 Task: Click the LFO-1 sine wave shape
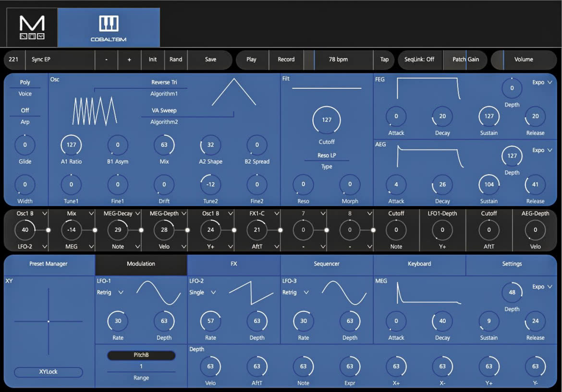click(x=159, y=293)
